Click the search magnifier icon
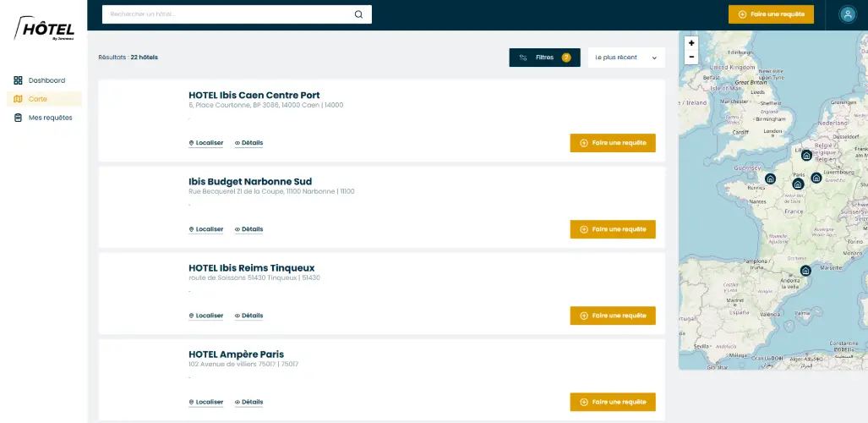The height and width of the screenshot is (423, 868). click(x=358, y=14)
